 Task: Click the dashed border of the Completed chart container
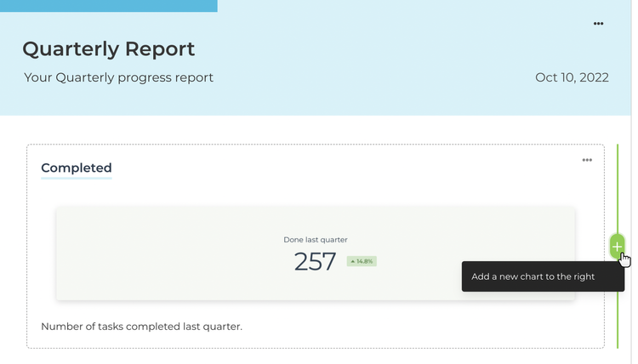point(27,246)
